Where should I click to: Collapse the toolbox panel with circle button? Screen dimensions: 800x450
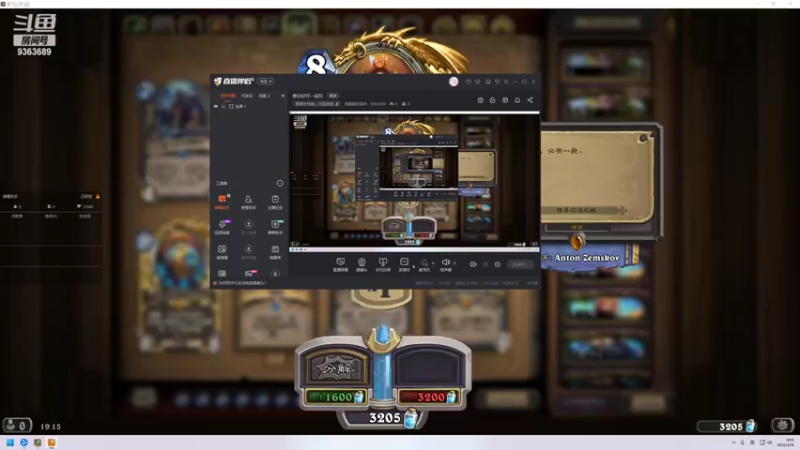coord(280,183)
